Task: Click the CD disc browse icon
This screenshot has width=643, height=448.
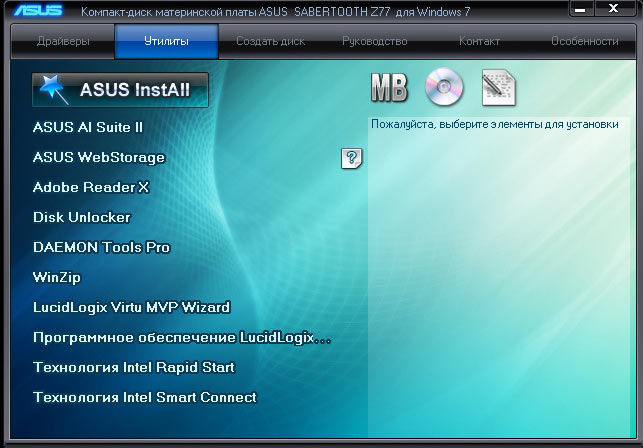Action: click(x=444, y=87)
